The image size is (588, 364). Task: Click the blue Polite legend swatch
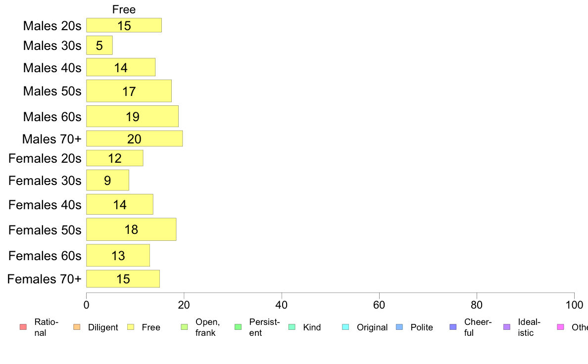coord(399,327)
